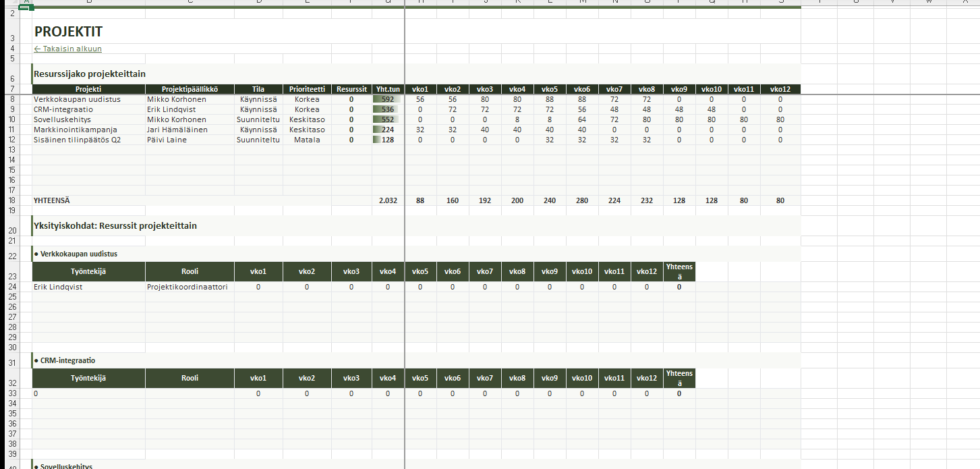980x469 pixels.
Task: Click 'Yht.tun' column header cell
Action: pos(388,89)
